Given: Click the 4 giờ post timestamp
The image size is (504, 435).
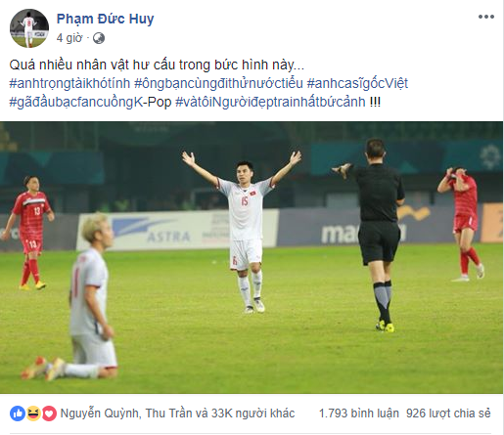Looking at the screenshot, I should click(69, 38).
